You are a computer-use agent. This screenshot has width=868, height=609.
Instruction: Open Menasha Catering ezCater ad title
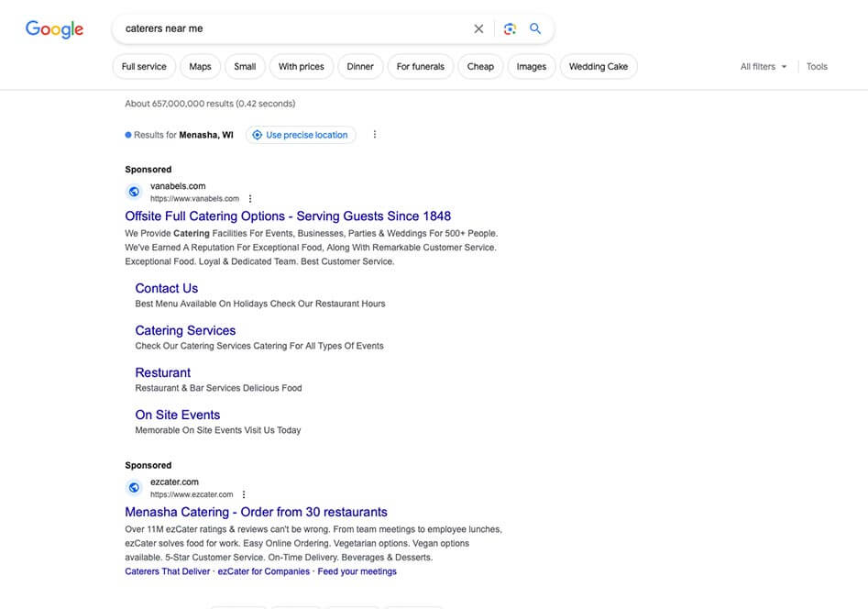pyautogui.click(x=256, y=513)
